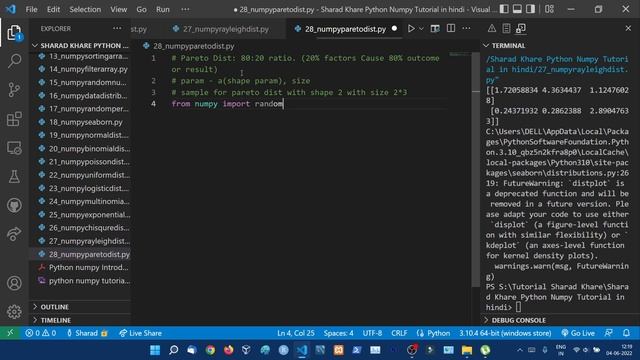Image resolution: width=640 pixels, height=360 pixels.
Task: Click Go Live server button
Action: pyautogui.click(x=578, y=333)
